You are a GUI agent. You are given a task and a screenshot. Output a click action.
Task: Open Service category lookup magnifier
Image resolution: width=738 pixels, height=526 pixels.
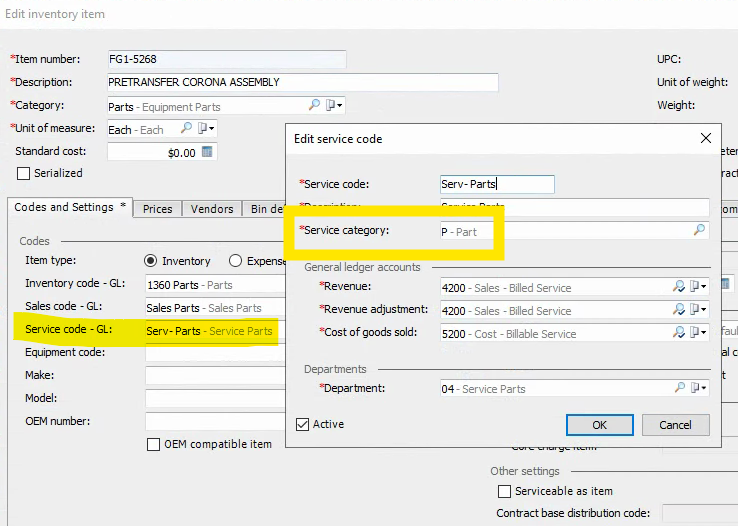[x=699, y=230]
